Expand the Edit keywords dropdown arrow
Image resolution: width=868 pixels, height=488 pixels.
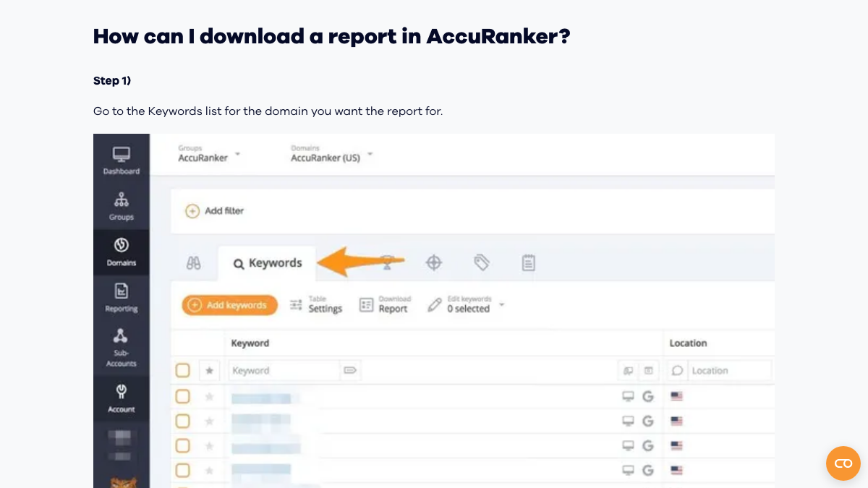pos(501,305)
